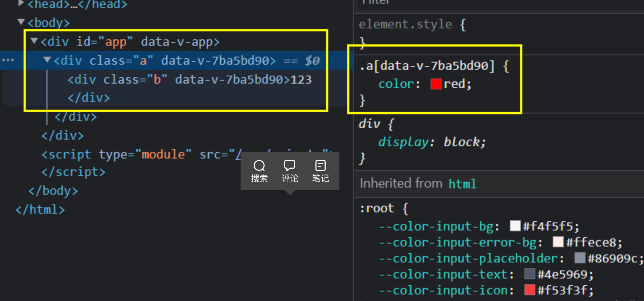This screenshot has height=301, width=644.
Task: Collapse the body element
Action: point(21,22)
